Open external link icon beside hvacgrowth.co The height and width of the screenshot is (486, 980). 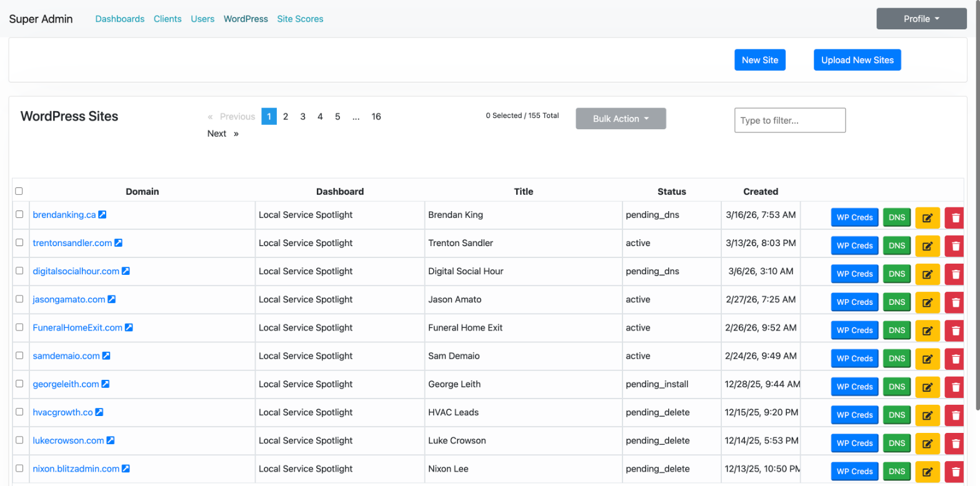tap(99, 412)
